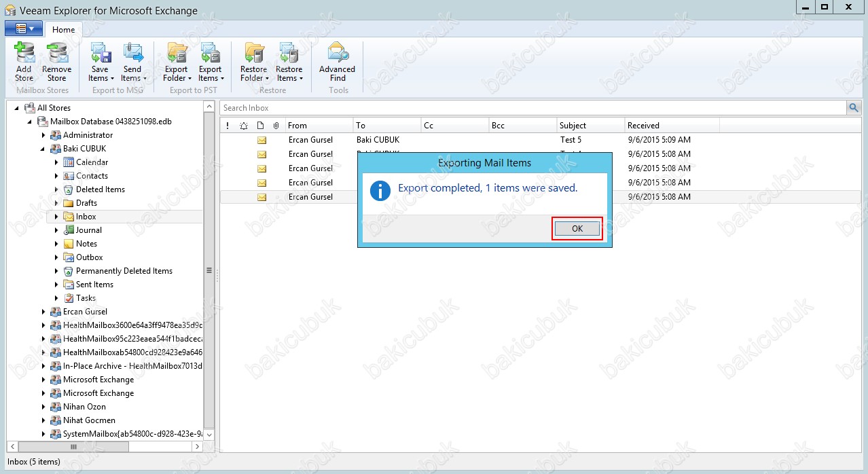
Task: Select message received 9/6/2015 5:09 AM
Action: [540, 140]
